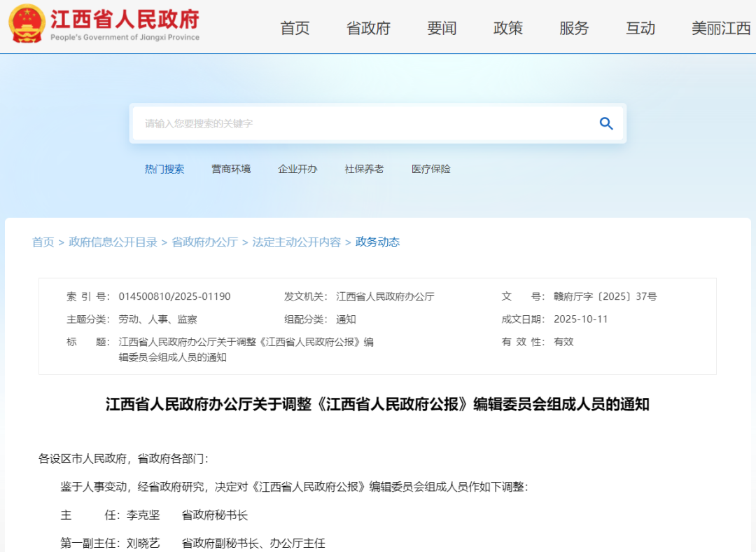Open 法定主动公开内容 breadcrumb link

(296, 242)
